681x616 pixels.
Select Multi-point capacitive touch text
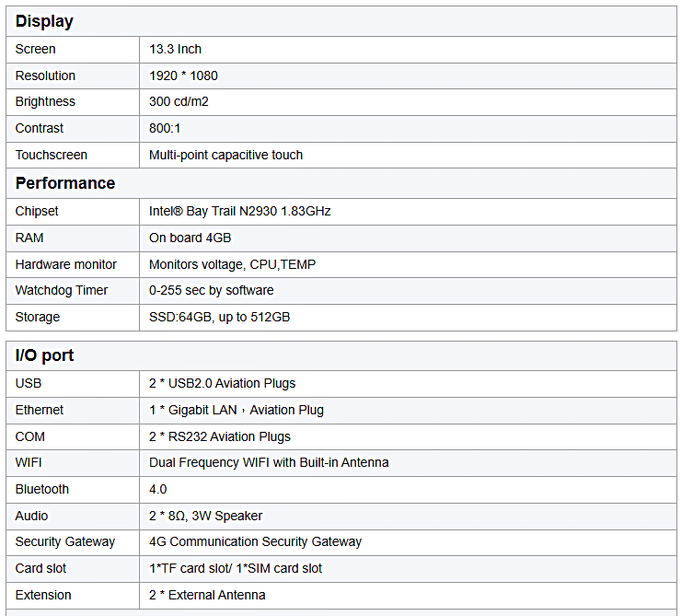[225, 155]
